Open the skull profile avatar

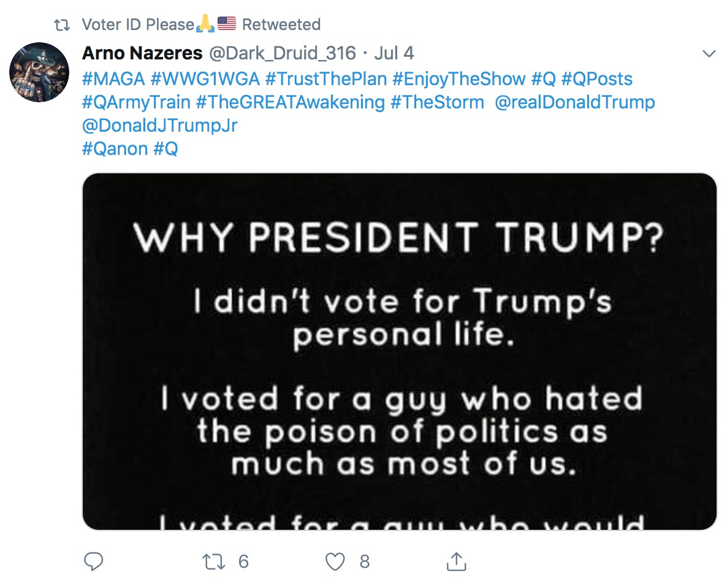click(39, 72)
